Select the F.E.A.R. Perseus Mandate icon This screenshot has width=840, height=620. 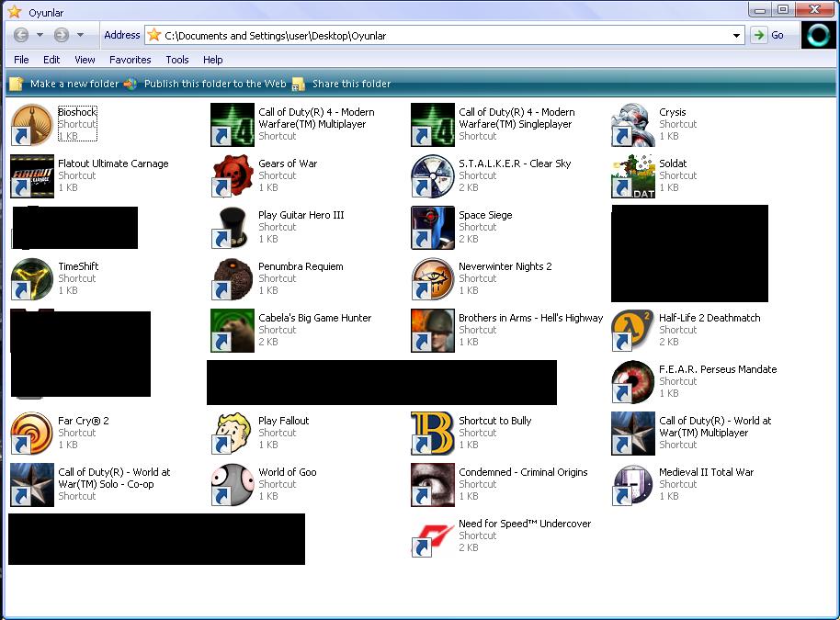point(633,382)
